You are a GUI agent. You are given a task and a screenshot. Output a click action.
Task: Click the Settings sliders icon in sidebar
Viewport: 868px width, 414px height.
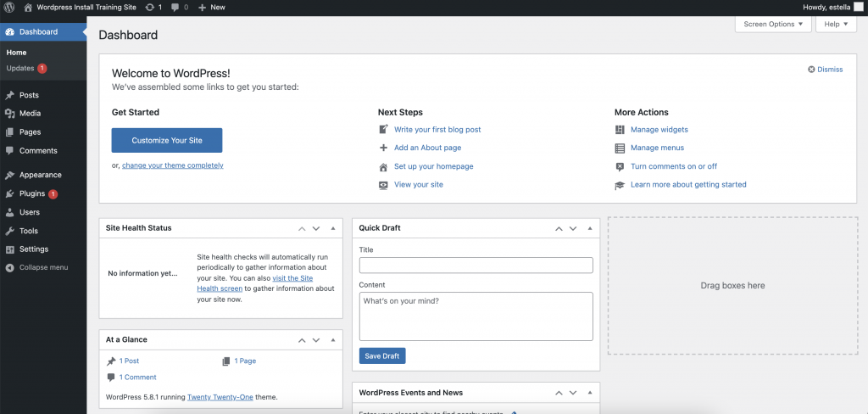(x=9, y=249)
